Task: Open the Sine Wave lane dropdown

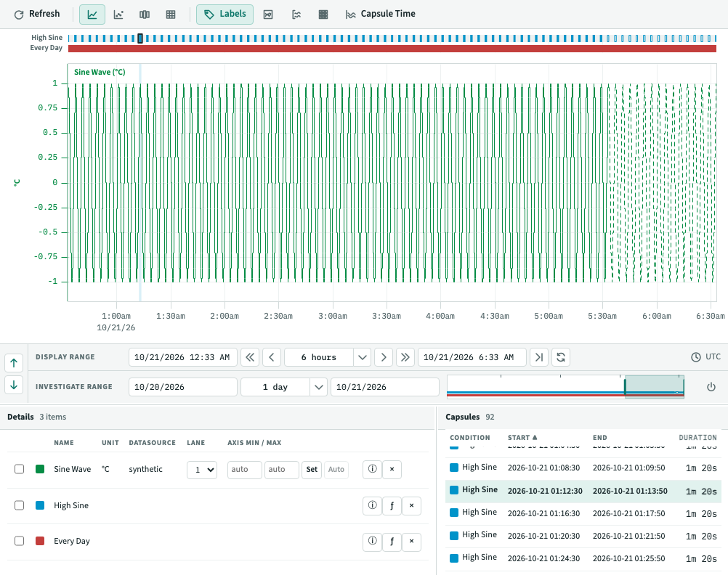Action: tap(202, 470)
